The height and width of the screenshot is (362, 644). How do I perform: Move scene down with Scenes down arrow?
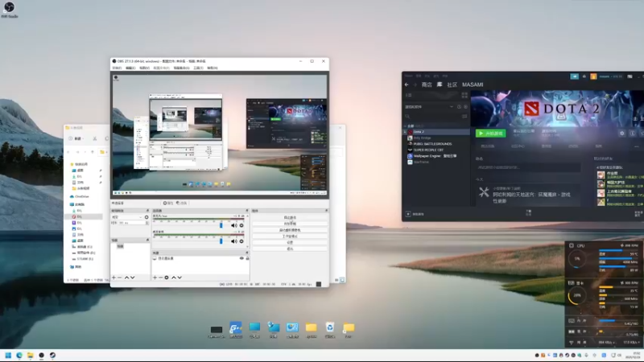pyautogui.click(x=132, y=278)
